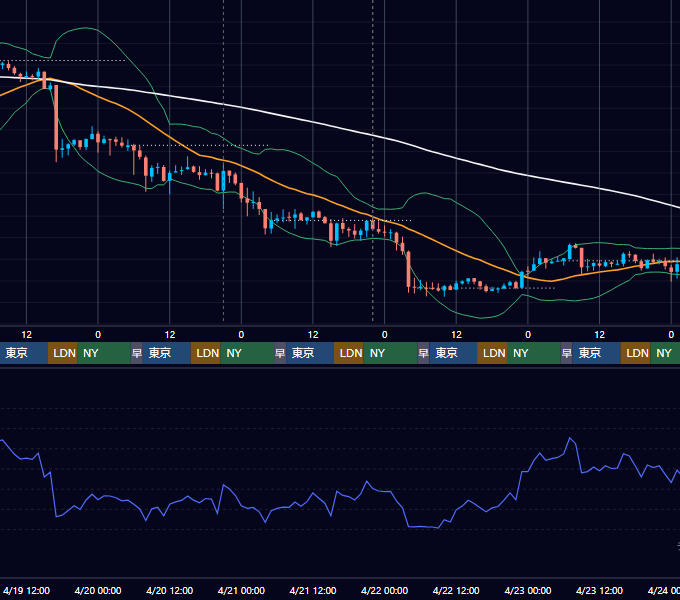Click the '4/19 12:00' date label

coord(26,590)
